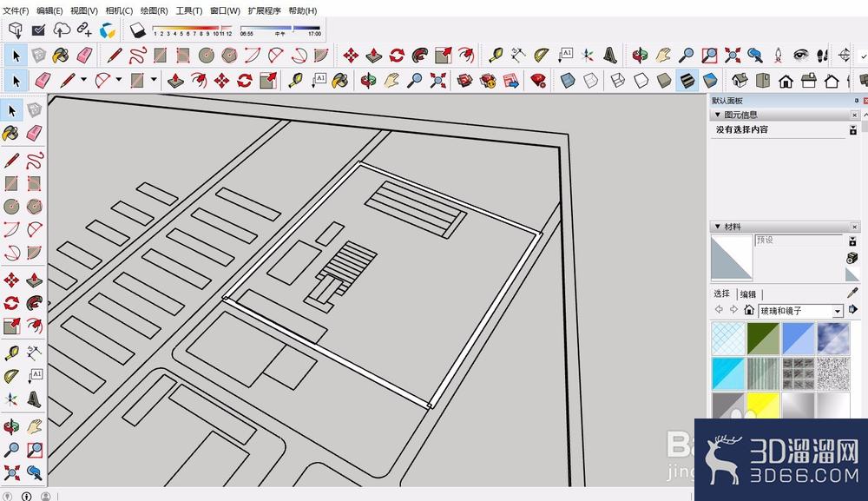Click the link-plus share component icon
This screenshot has width=868, height=501.
pyautogui.click(x=84, y=30)
